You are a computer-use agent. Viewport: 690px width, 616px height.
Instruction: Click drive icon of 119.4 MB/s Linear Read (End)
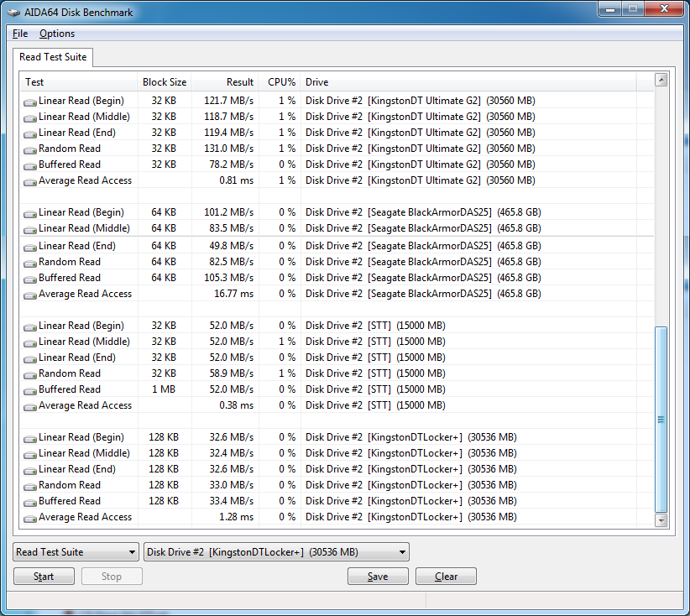click(30, 134)
